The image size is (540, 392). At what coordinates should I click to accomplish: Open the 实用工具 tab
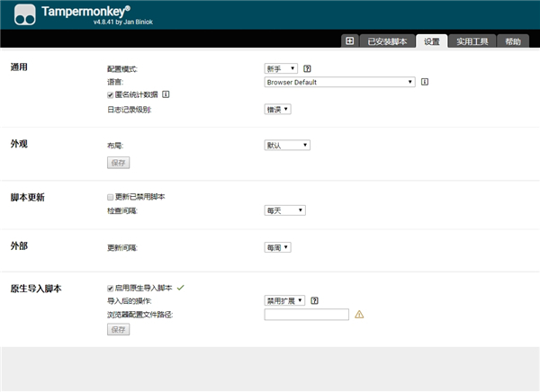point(471,41)
